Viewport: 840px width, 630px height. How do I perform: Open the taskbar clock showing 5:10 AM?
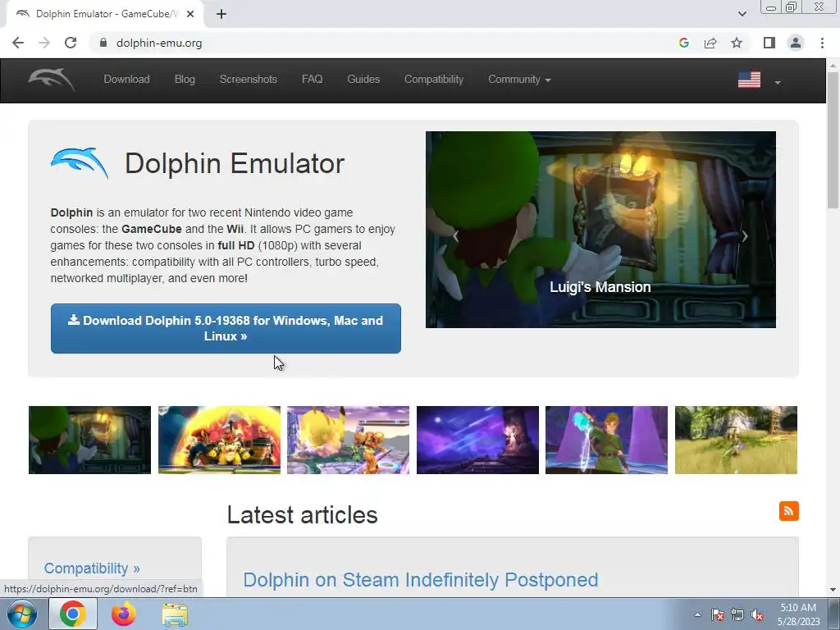click(798, 614)
